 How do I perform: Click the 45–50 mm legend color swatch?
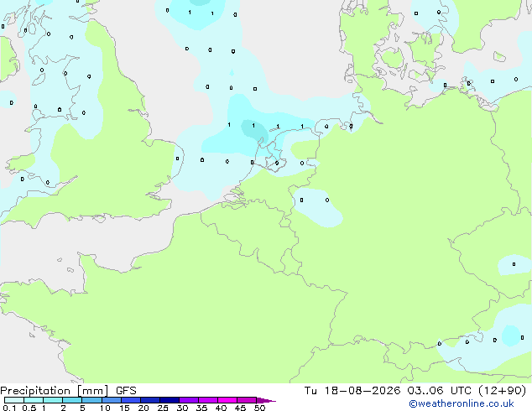(x=247, y=400)
